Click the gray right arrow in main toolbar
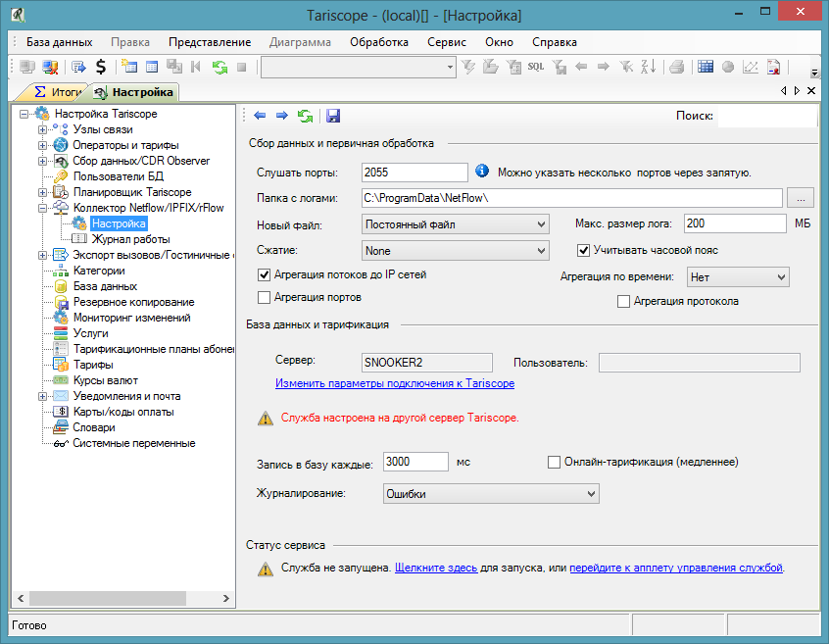This screenshot has width=829, height=644. [604, 67]
